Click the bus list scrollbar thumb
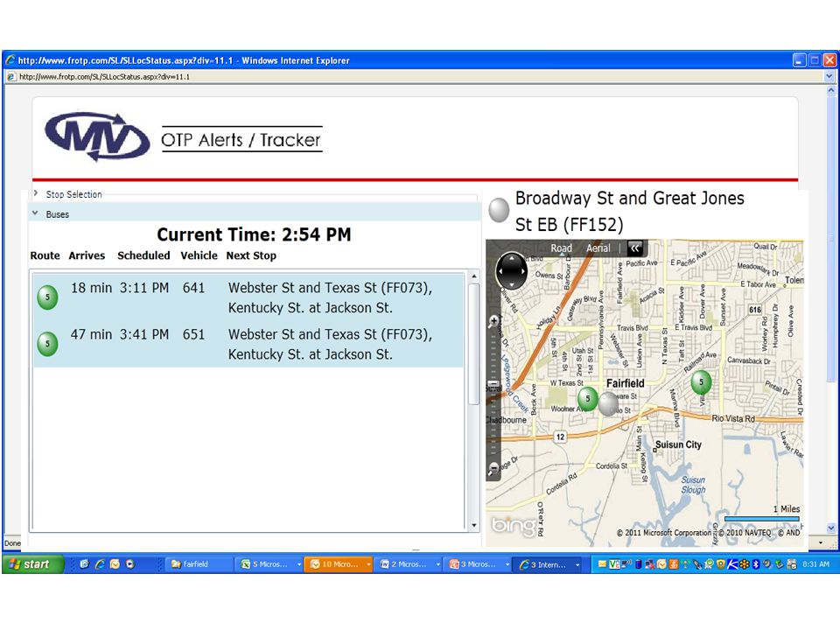 [473, 344]
